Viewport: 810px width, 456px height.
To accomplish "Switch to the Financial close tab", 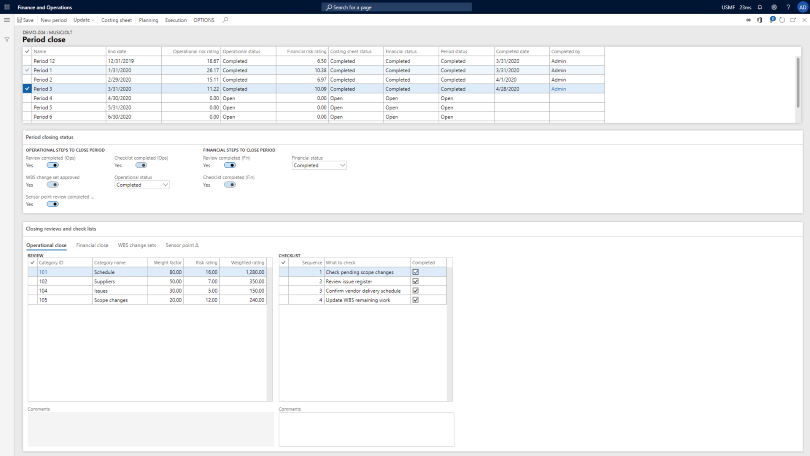I will 92,244.
